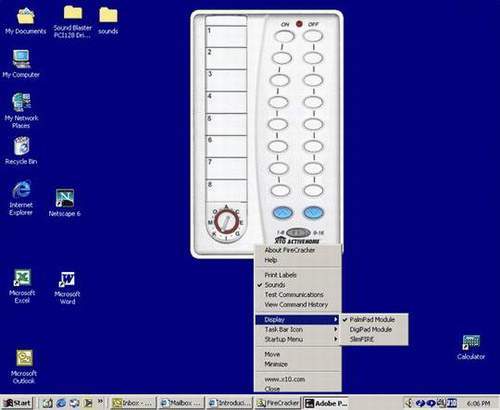Open the My Documents desktop icon
The width and height of the screenshot is (500, 410).
click(25, 21)
